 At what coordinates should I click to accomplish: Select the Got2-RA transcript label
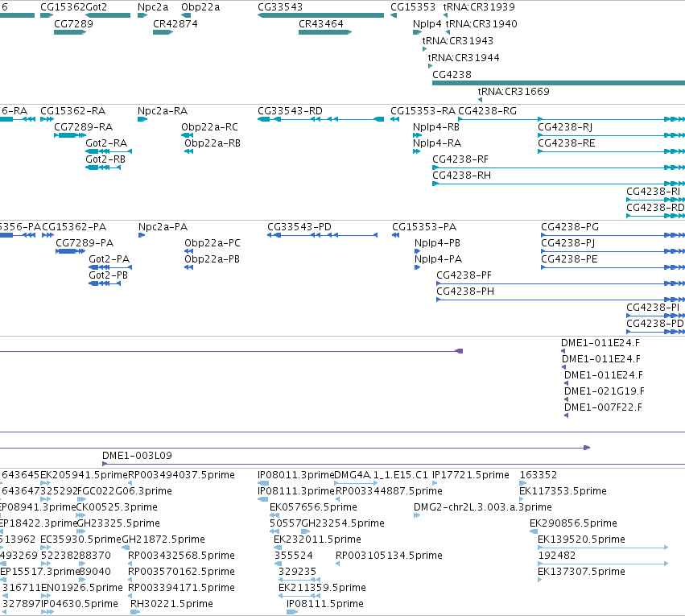click(106, 143)
